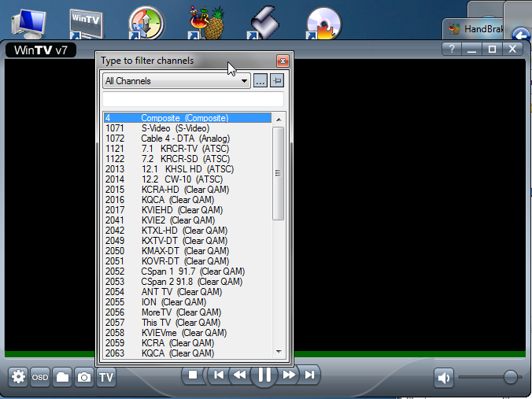The width and height of the screenshot is (532, 399).
Task: Skip to previous with skip-back button
Action: (219, 375)
